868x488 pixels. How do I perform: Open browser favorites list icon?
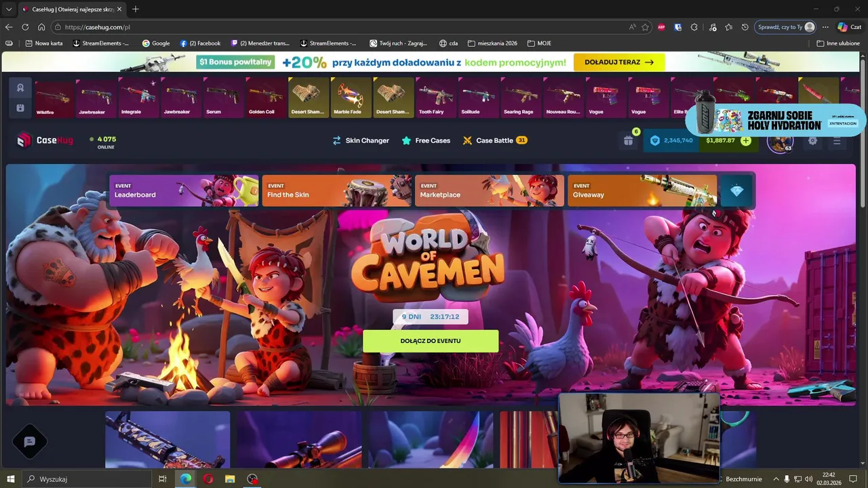point(728,27)
